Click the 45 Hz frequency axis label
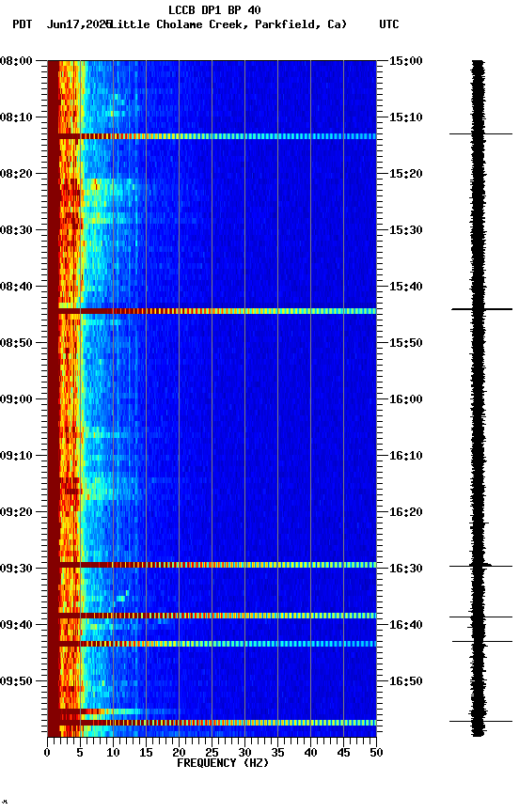The width and height of the screenshot is (519, 812). pyautogui.click(x=343, y=753)
